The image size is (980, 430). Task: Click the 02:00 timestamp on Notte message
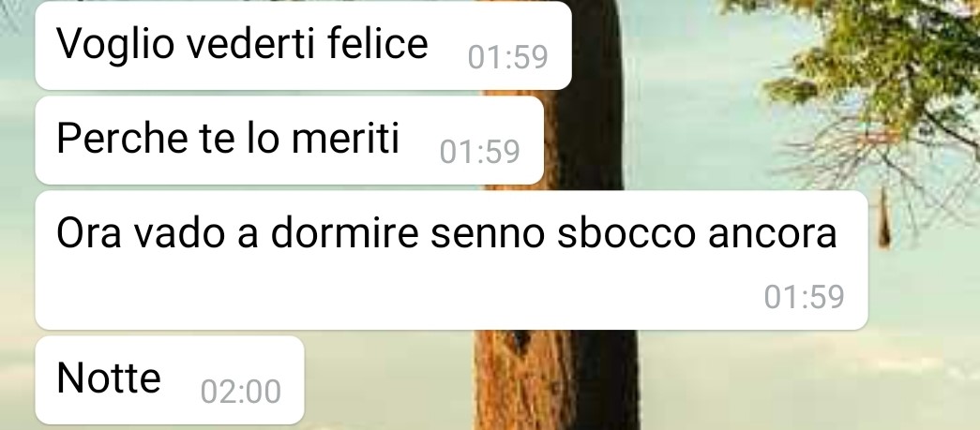coord(241,392)
